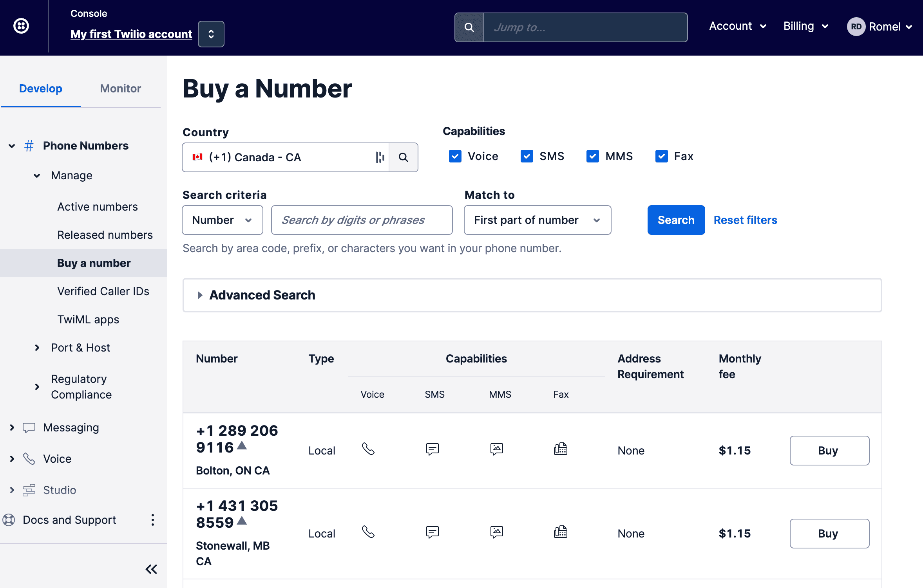This screenshot has height=588, width=923.
Task: Open the Number search criteria dropdown
Action: pos(223,220)
